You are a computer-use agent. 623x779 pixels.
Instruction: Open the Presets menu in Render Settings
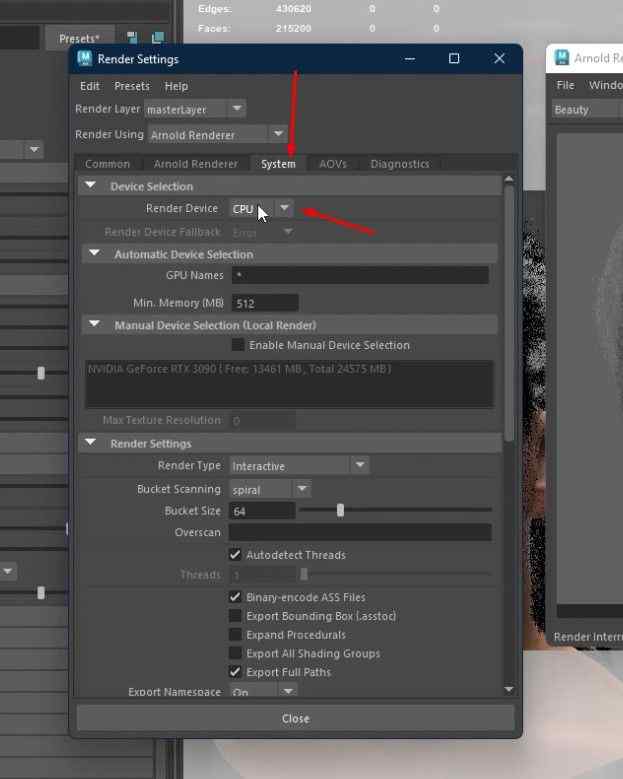132,86
